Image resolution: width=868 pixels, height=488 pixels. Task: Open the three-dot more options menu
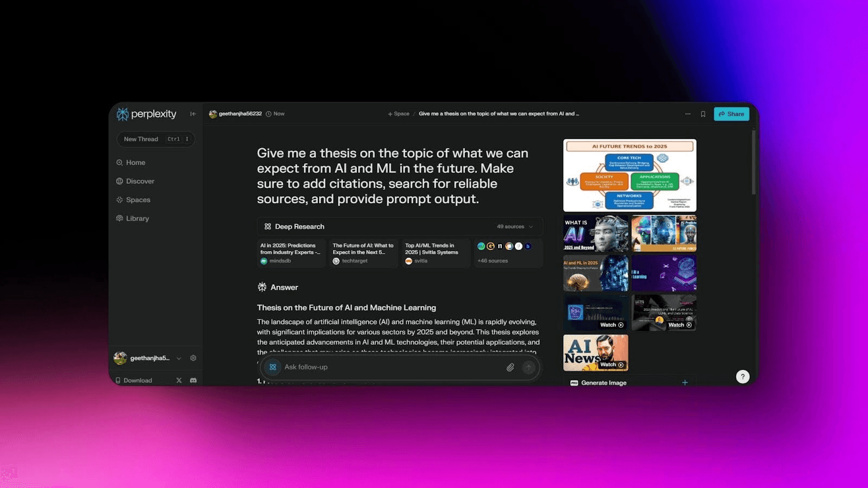pyautogui.click(x=688, y=114)
